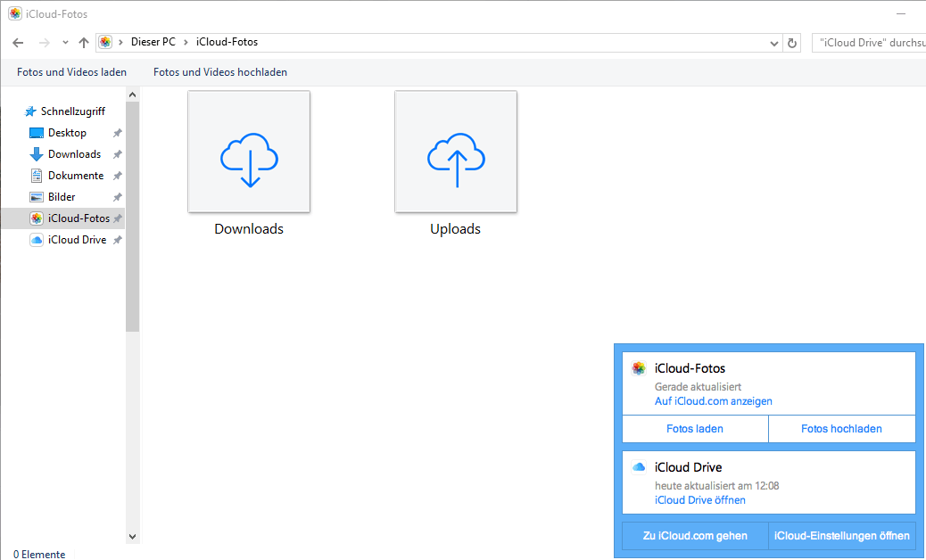Viewport: 926px width, 560px height.
Task: Open Desktop from the sidebar
Action: (x=67, y=133)
